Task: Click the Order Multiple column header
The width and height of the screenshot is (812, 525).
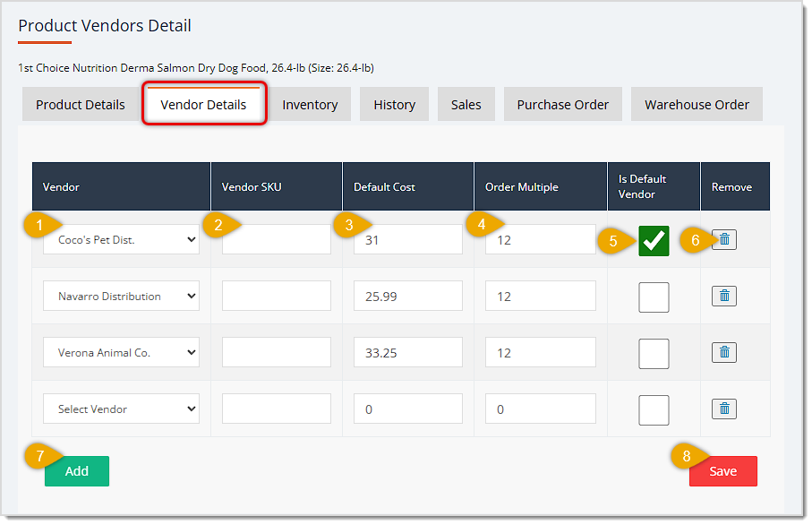Action: [x=541, y=186]
